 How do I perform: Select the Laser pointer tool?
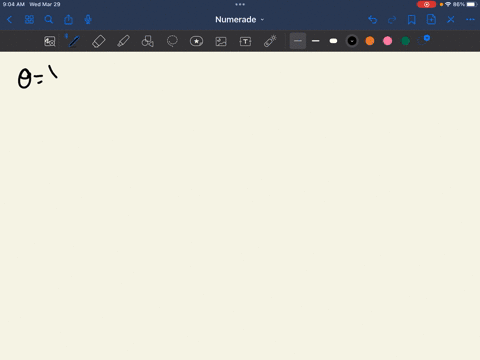pyautogui.click(x=270, y=41)
